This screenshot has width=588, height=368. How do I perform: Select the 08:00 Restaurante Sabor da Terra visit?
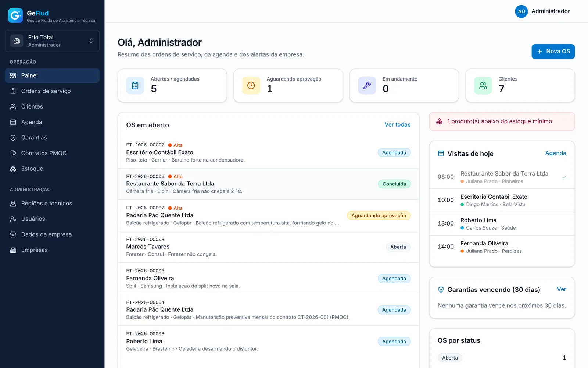coord(502,177)
